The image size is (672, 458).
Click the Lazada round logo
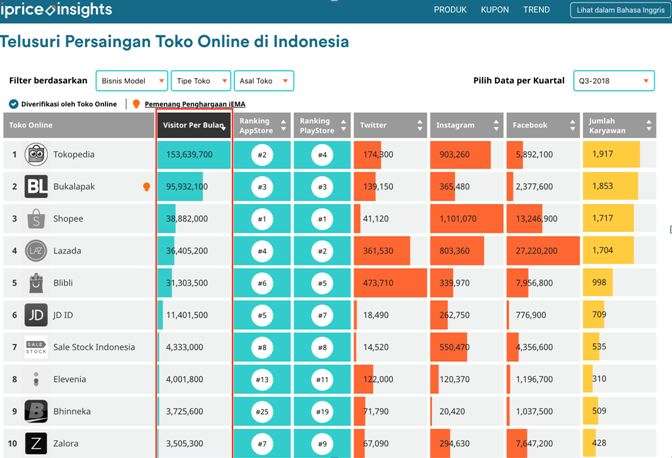(x=36, y=251)
